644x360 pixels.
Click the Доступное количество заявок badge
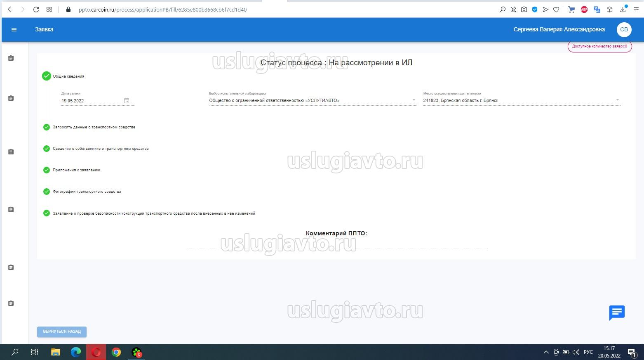599,46
